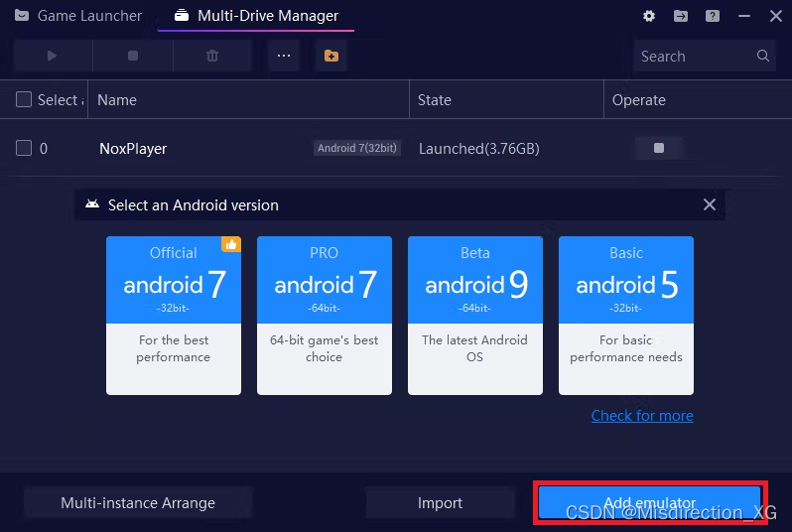Open the more options ellipsis button
This screenshot has height=532, width=792.
click(x=284, y=56)
